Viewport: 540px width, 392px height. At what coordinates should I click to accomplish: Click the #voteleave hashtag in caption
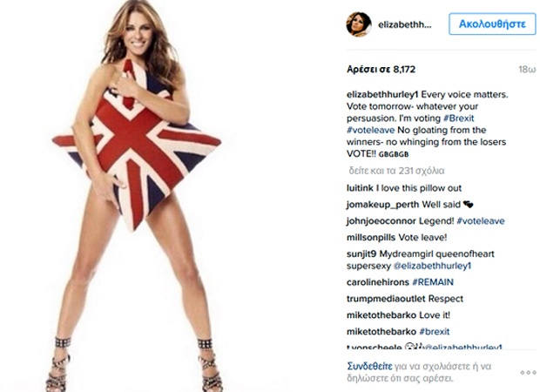(x=370, y=130)
